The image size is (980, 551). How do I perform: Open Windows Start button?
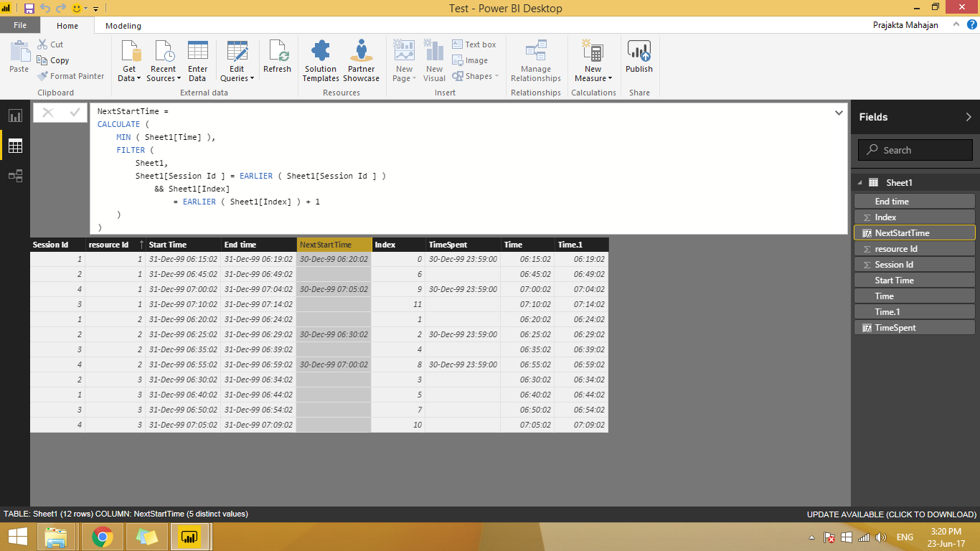[17, 537]
